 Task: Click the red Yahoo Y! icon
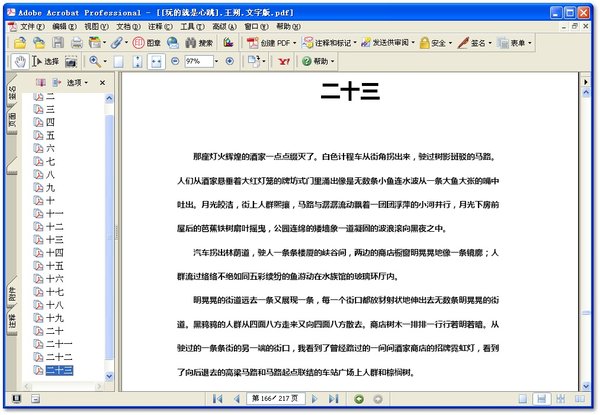[284, 61]
